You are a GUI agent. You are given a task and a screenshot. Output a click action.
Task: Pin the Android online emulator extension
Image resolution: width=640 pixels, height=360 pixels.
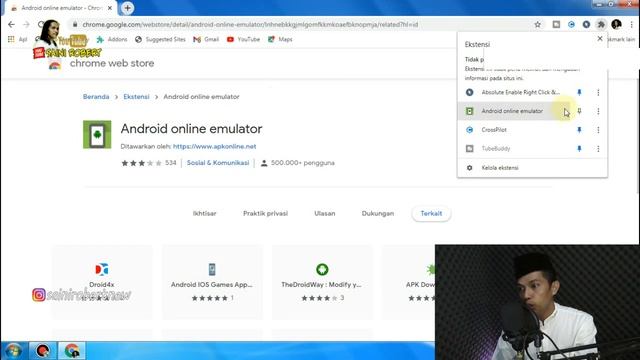click(x=579, y=111)
